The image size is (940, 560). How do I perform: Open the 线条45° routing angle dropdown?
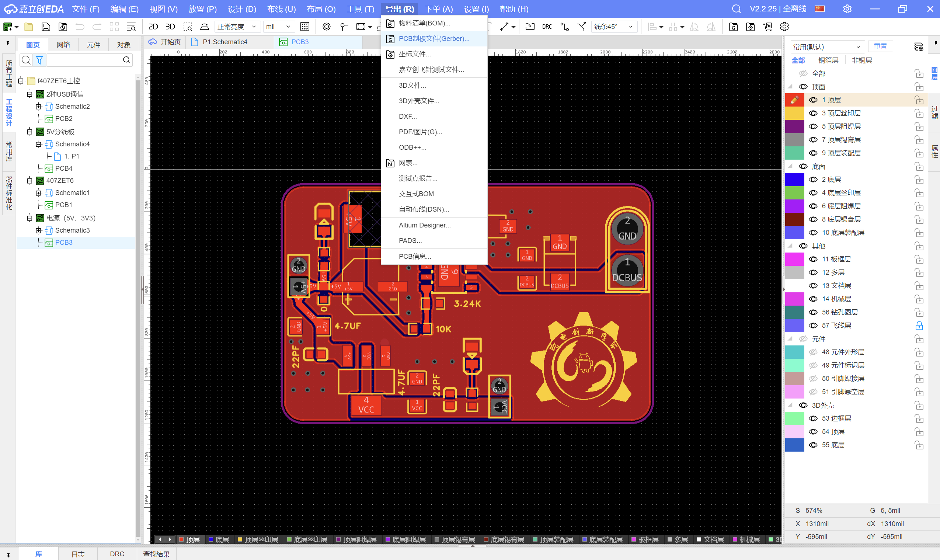tap(614, 27)
